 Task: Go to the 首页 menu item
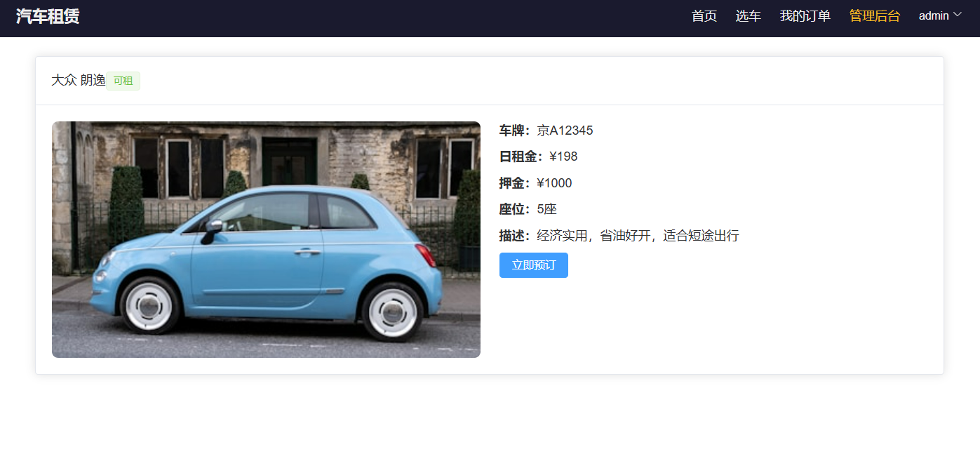pyautogui.click(x=704, y=16)
